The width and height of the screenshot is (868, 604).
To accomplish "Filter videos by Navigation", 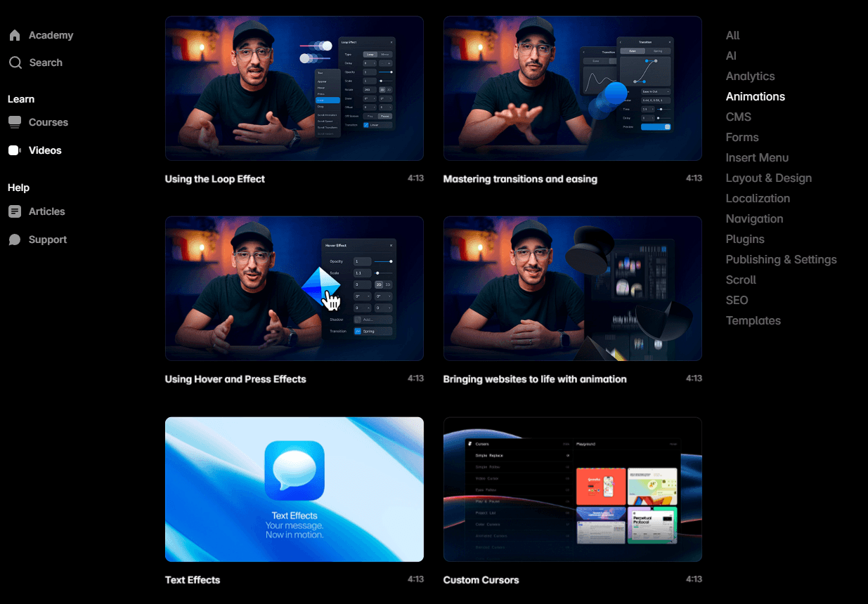I will click(x=755, y=218).
